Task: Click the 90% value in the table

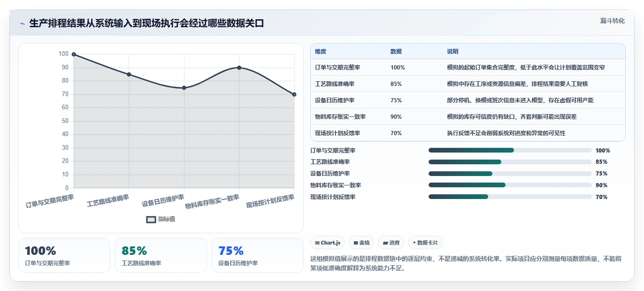Action: click(x=396, y=117)
